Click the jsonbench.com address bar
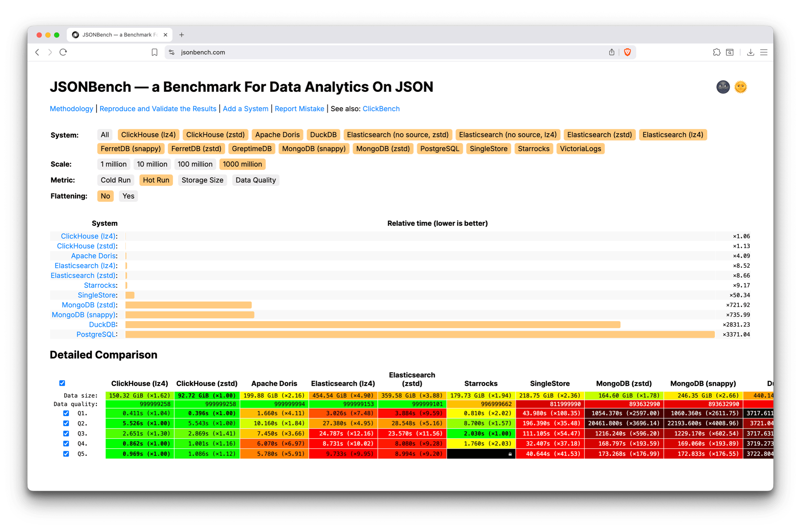803x532 pixels. point(203,52)
